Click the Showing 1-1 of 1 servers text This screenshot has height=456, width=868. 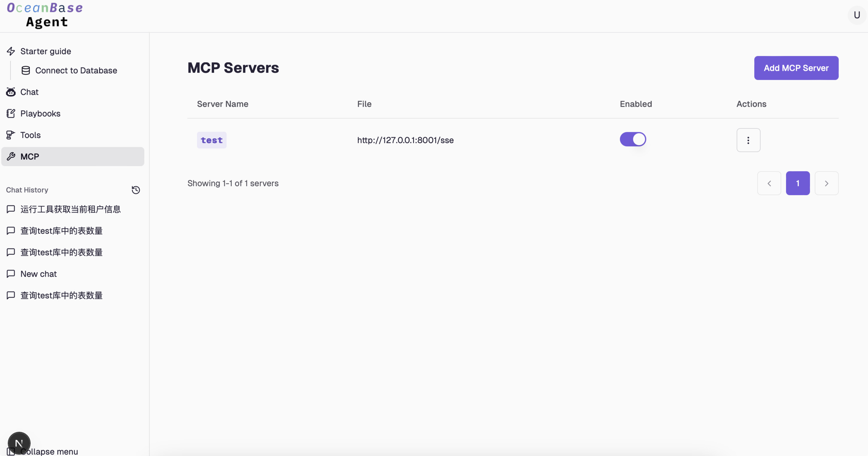point(233,183)
